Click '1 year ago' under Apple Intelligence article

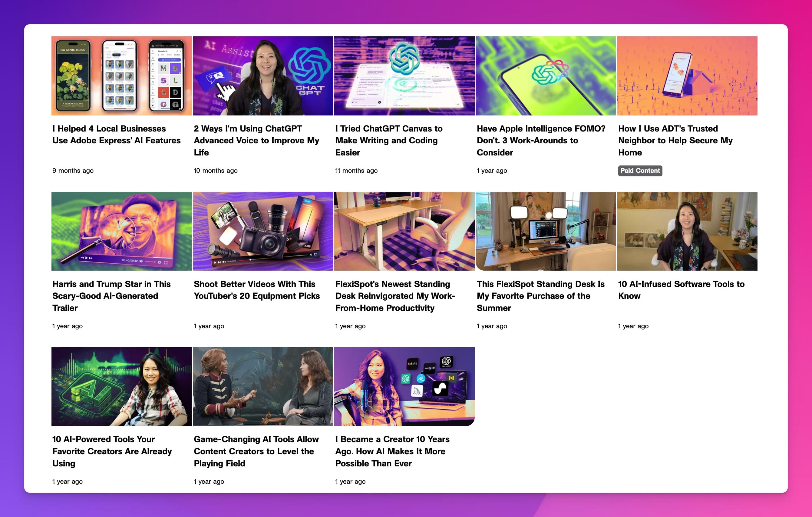click(x=492, y=170)
